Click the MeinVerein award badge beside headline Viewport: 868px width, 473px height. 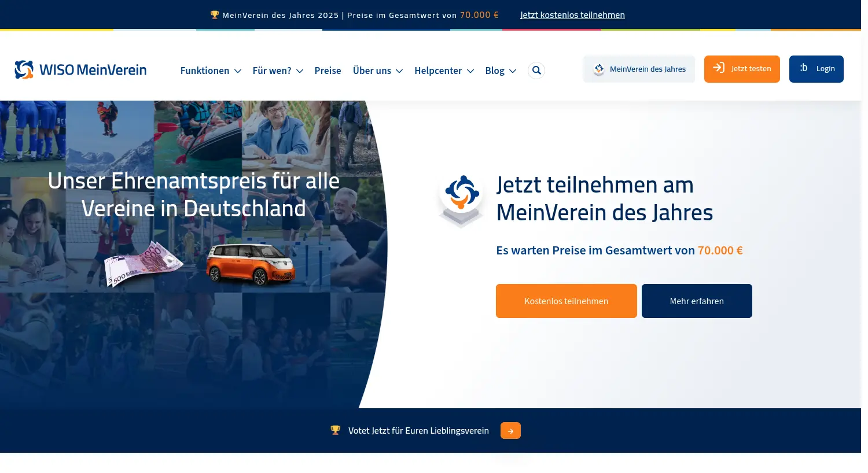[461, 199]
